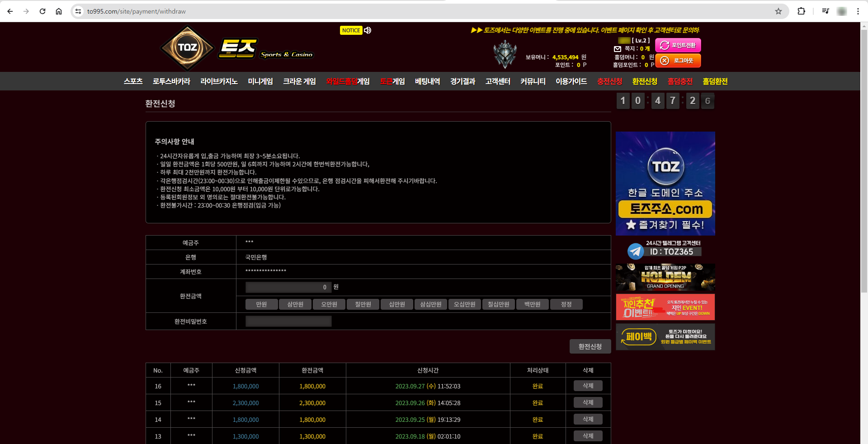The image size is (868, 444).
Task: Open the 로투스바카라 menu
Action: tap(171, 81)
